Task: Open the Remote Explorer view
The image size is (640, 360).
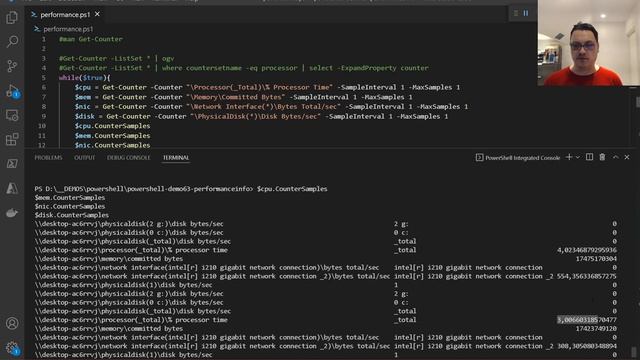Action: [12, 115]
